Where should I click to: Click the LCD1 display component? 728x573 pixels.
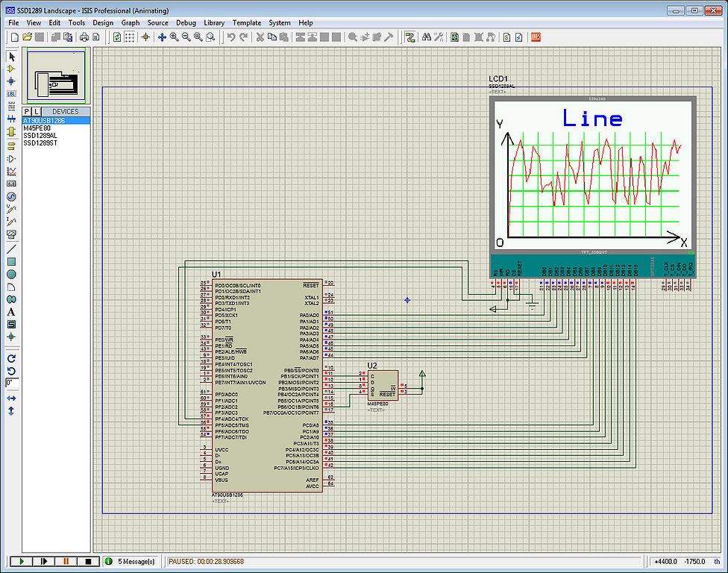point(593,187)
